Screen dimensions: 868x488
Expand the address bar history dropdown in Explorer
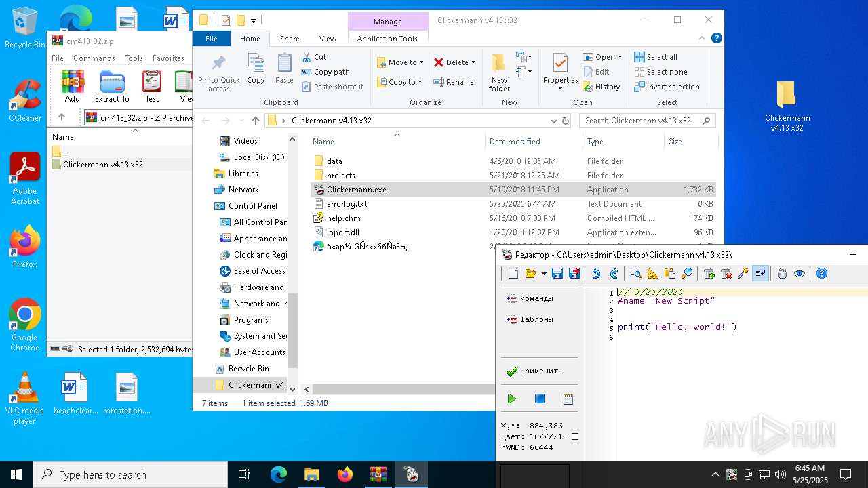click(553, 121)
